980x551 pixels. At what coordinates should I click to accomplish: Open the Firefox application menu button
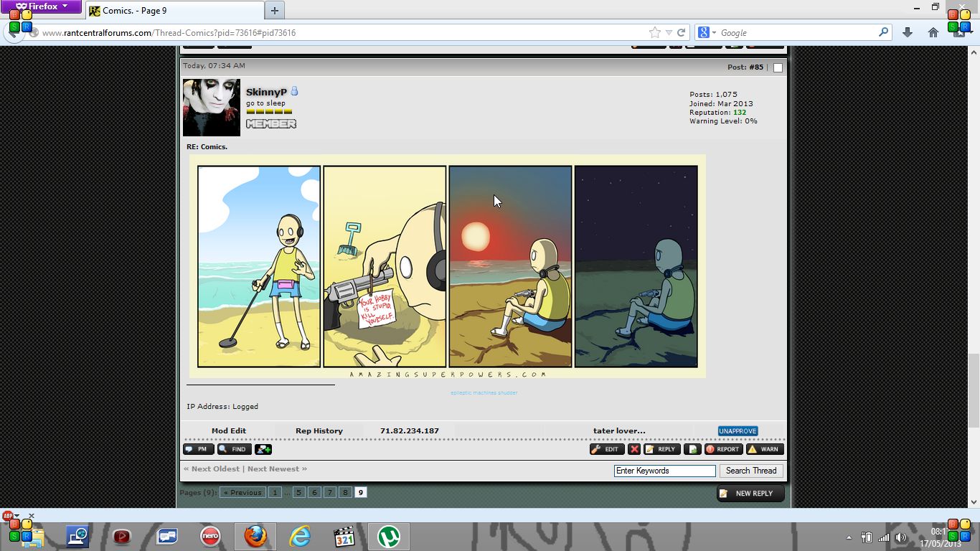pyautogui.click(x=40, y=6)
